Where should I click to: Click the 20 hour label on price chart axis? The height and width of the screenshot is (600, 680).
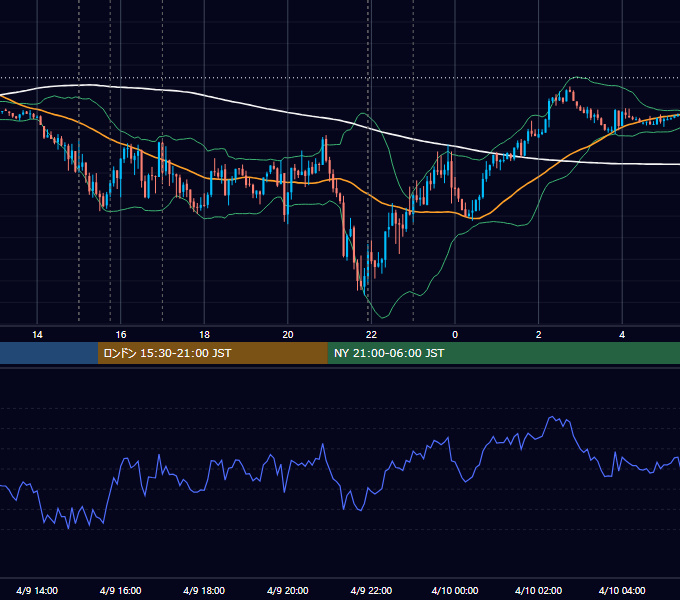[288, 335]
